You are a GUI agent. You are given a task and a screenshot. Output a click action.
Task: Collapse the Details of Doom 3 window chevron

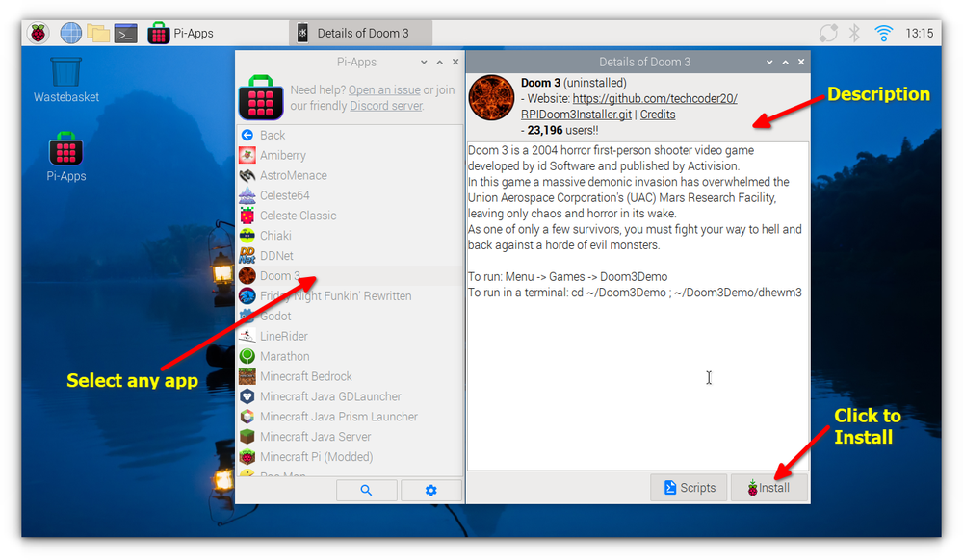768,61
